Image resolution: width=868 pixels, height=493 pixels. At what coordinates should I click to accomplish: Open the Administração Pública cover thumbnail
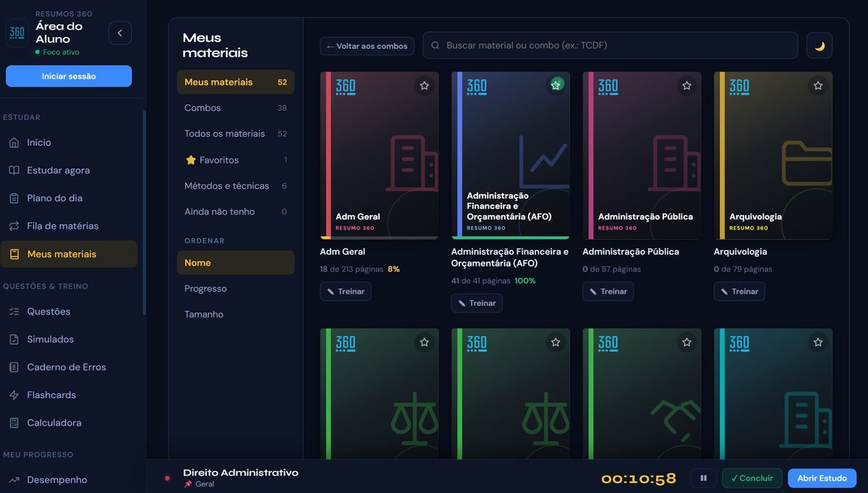point(642,155)
